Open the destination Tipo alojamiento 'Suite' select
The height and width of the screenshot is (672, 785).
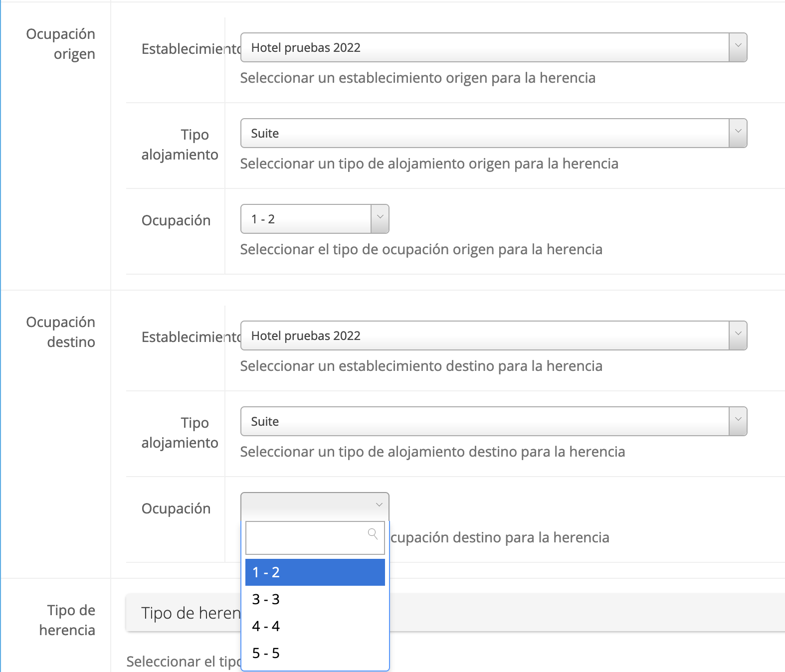click(484, 422)
